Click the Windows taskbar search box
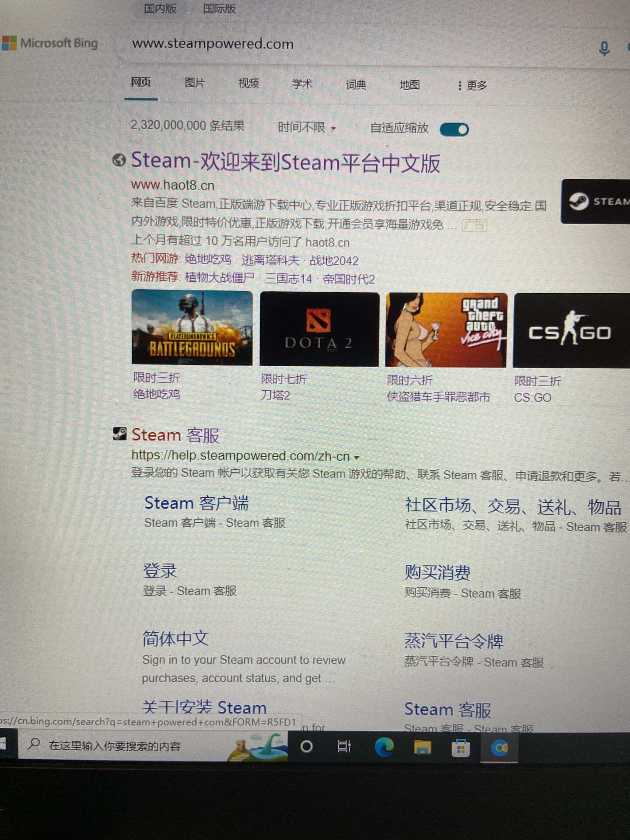This screenshot has width=630, height=840. (x=153, y=745)
